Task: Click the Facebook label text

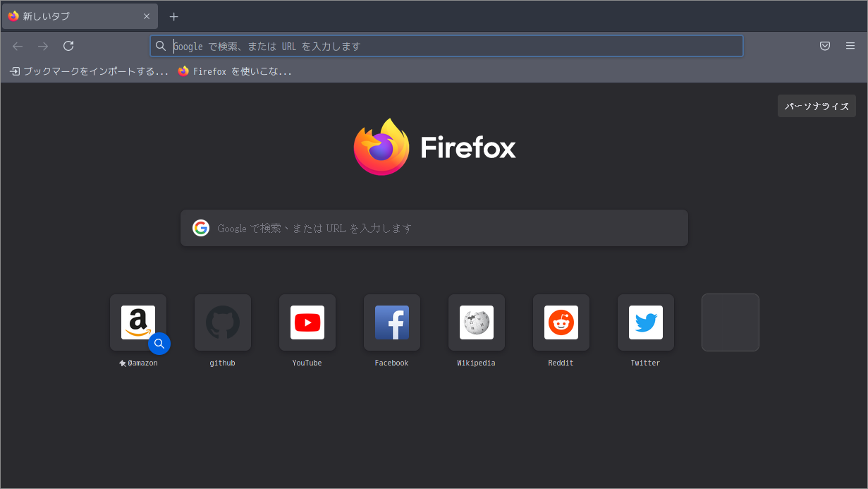Action: (x=392, y=363)
